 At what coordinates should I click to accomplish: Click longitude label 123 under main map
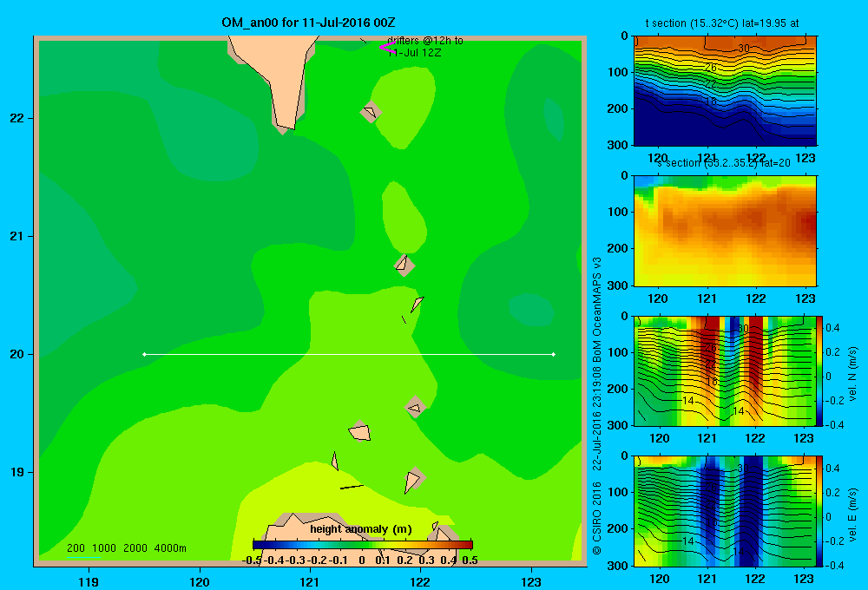coord(531,581)
